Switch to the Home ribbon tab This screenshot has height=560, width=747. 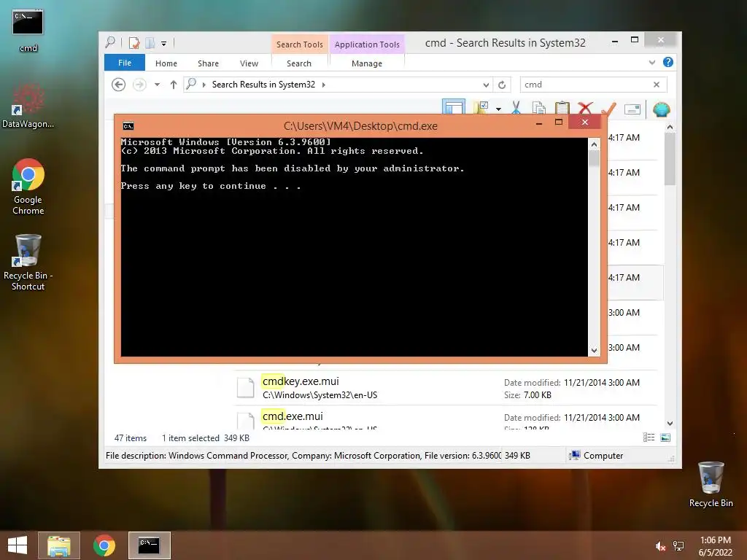click(166, 63)
